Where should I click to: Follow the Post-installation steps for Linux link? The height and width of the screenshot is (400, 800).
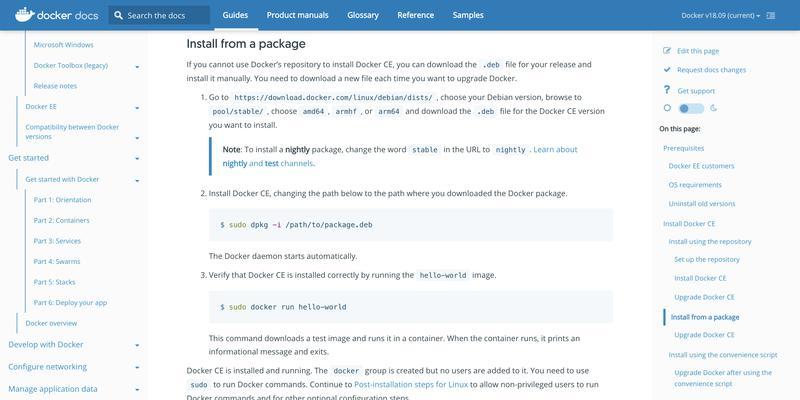click(411, 384)
